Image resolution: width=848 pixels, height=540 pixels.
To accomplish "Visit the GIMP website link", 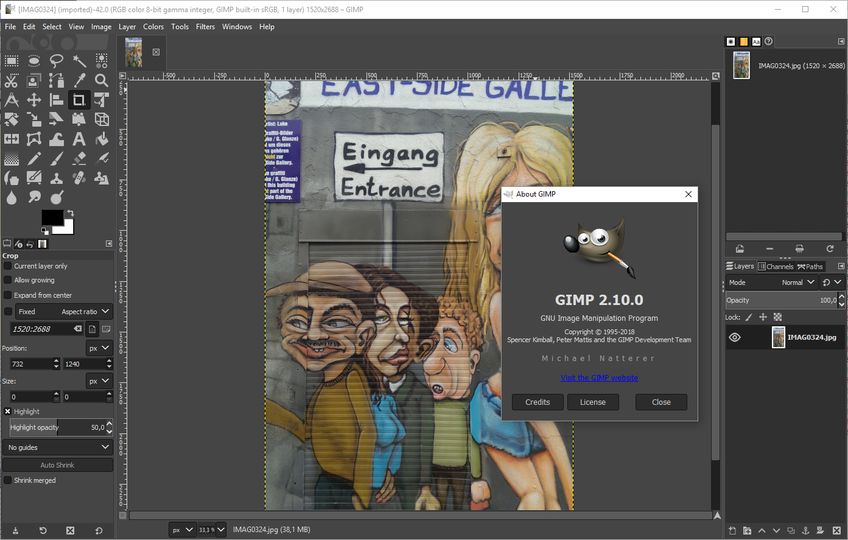I will pos(599,378).
